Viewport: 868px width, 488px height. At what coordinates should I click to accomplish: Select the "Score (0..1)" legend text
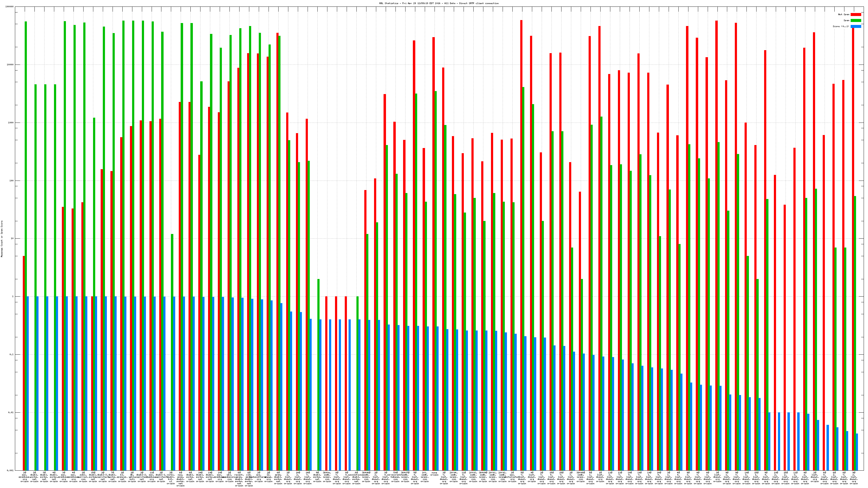tap(841, 26)
